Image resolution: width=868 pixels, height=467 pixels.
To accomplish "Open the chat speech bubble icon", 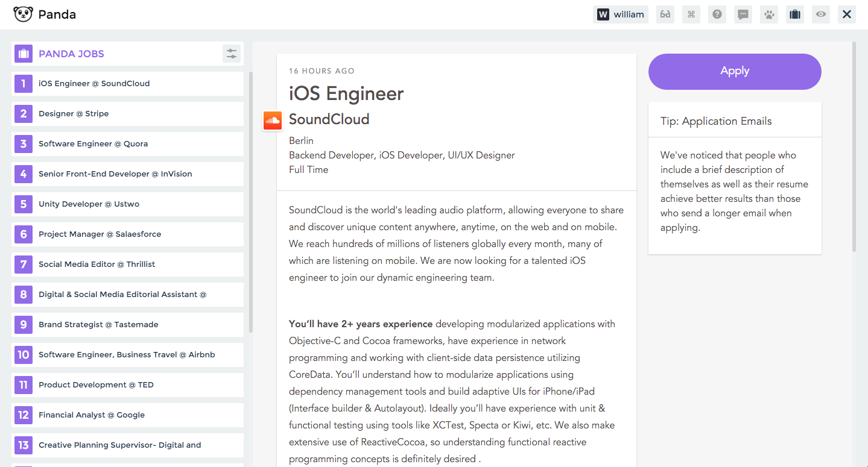I will point(743,14).
